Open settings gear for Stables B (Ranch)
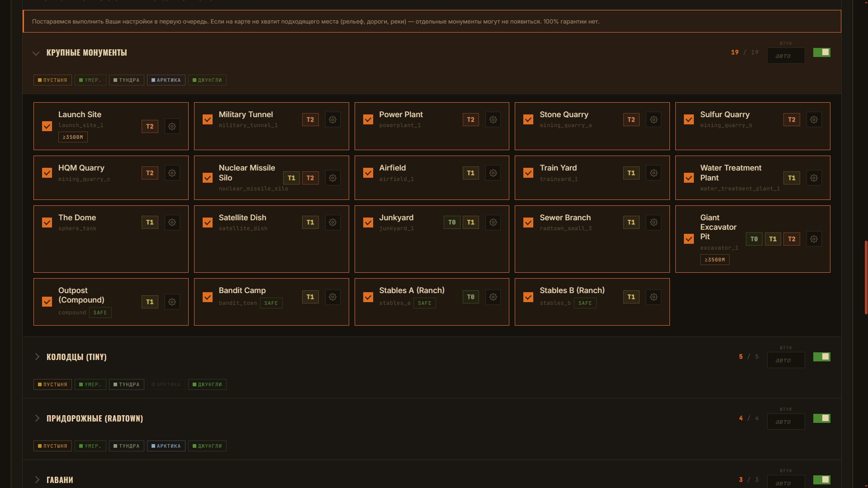The image size is (868, 488). [654, 297]
